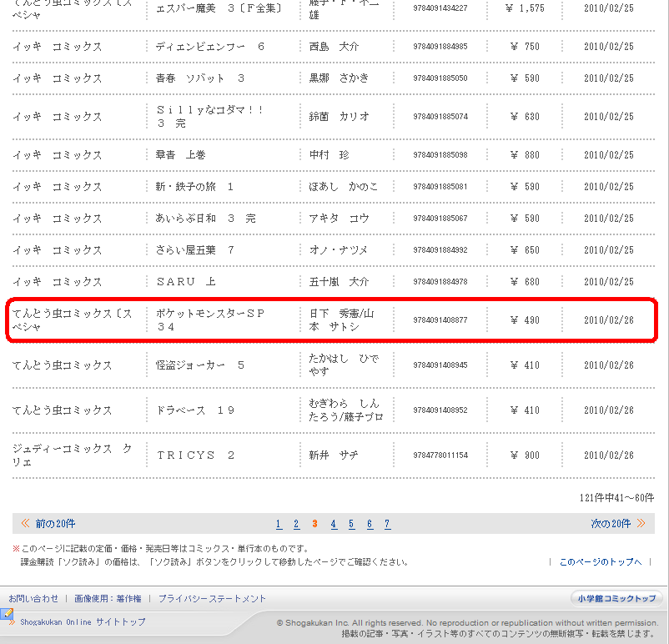The height and width of the screenshot is (644, 669).
Task: Click このページのトップへ back-to-top link
Action: [x=600, y=562]
